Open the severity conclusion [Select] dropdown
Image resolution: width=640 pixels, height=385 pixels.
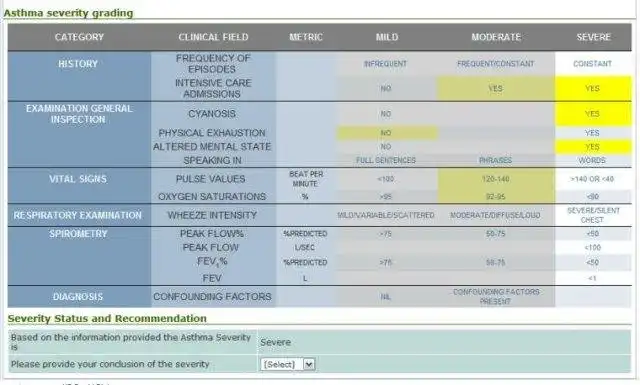tap(287, 364)
